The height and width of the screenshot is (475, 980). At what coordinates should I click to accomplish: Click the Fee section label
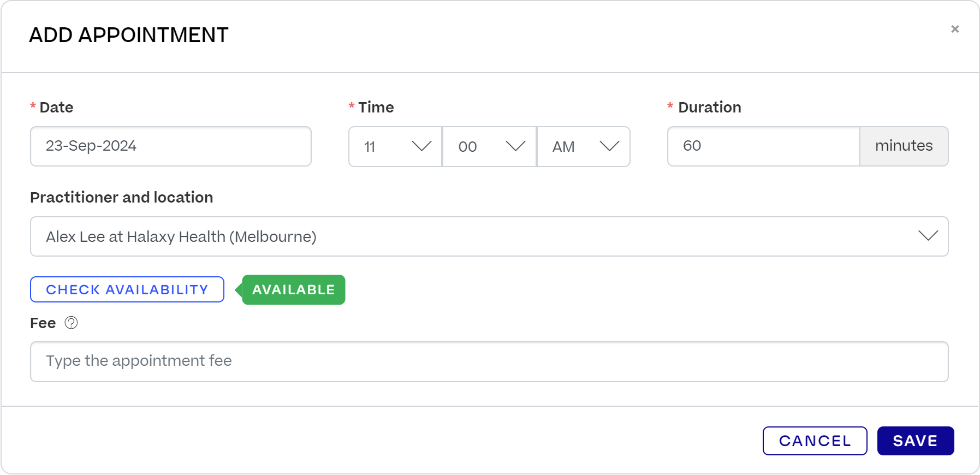coord(43,323)
